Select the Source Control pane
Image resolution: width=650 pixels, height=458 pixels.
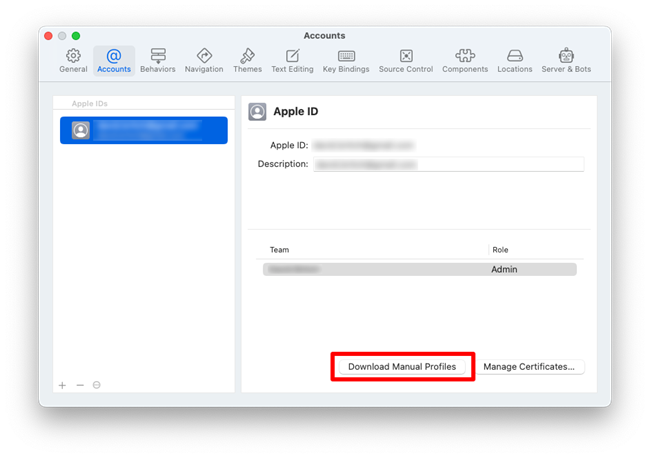[406, 60]
